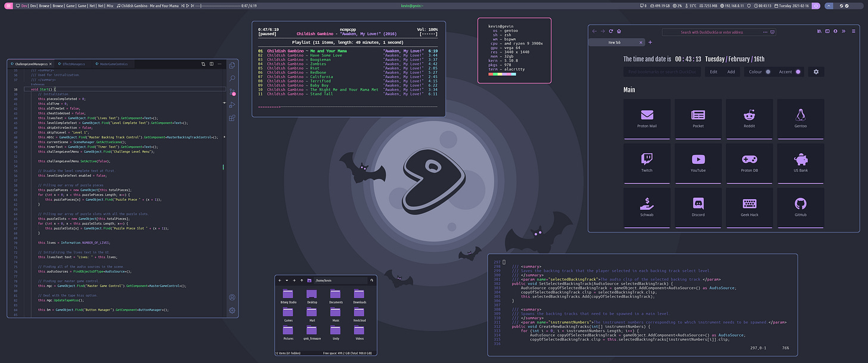Toggle play/pause in the top bar music controls
Screen dimensions: 868x363
(187, 4)
